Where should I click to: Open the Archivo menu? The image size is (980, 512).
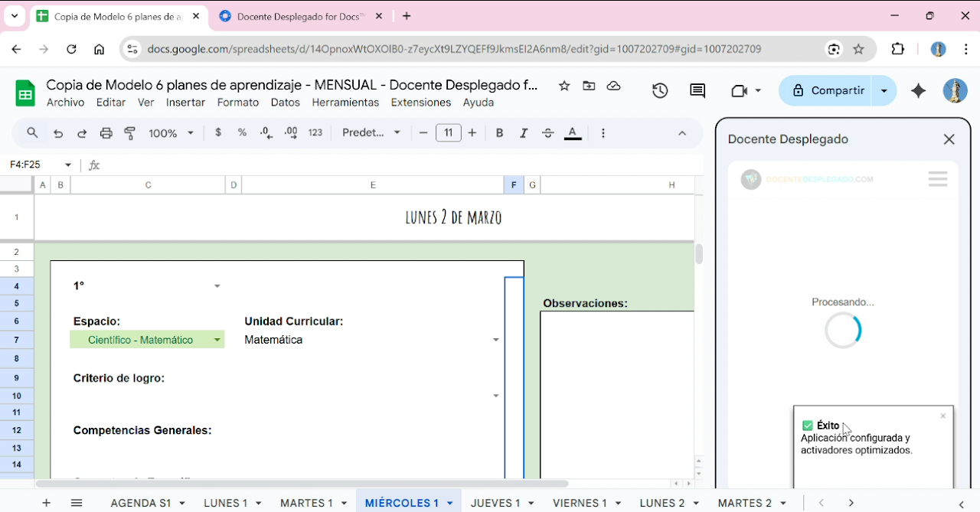pyautogui.click(x=65, y=103)
